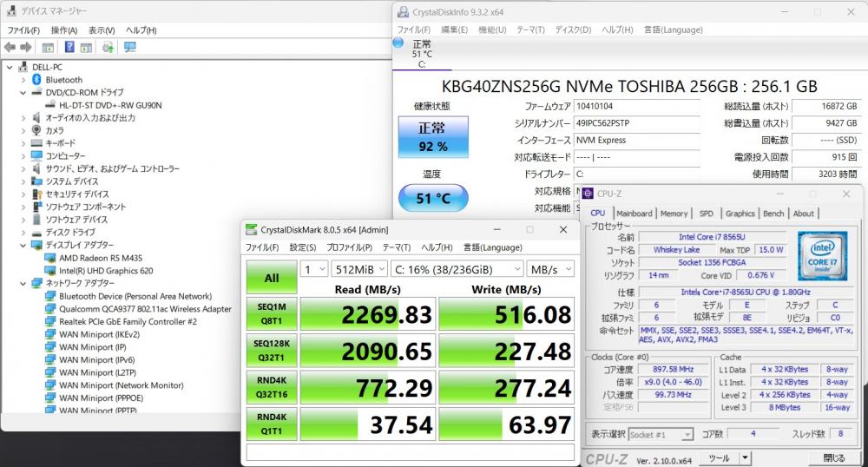Click the Qualcomm QCA9377 Wireless Adapter icon
868x467 pixels.
(50, 309)
